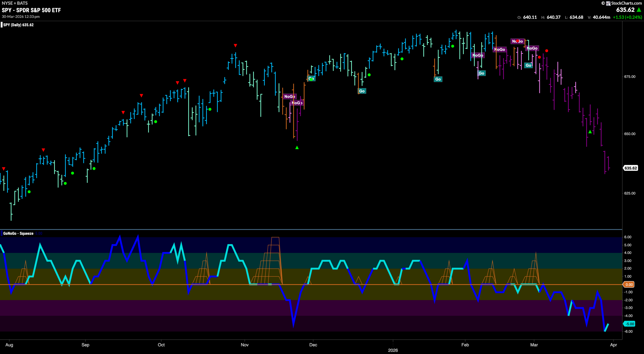Click the 650.00 price axis label
644x354 pixels.
630,134
